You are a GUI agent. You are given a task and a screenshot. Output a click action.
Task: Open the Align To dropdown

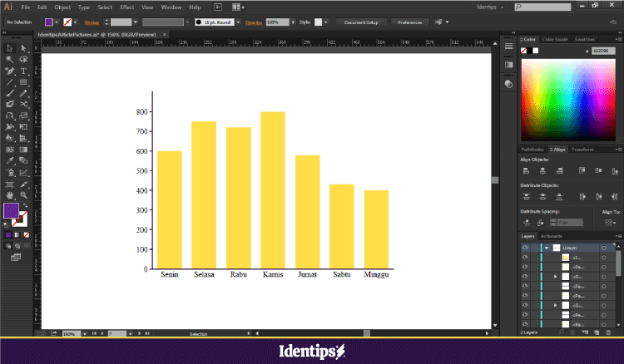click(x=611, y=223)
